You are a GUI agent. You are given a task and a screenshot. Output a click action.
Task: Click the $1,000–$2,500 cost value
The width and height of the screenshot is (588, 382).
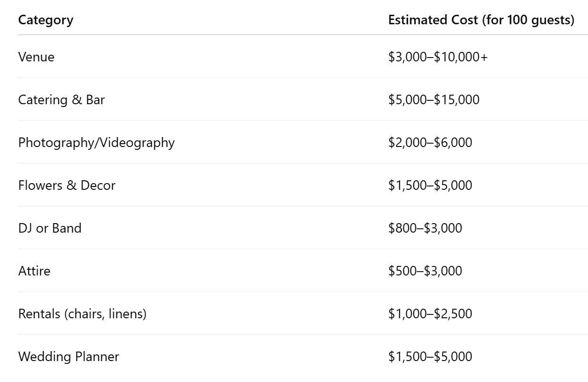[430, 314]
